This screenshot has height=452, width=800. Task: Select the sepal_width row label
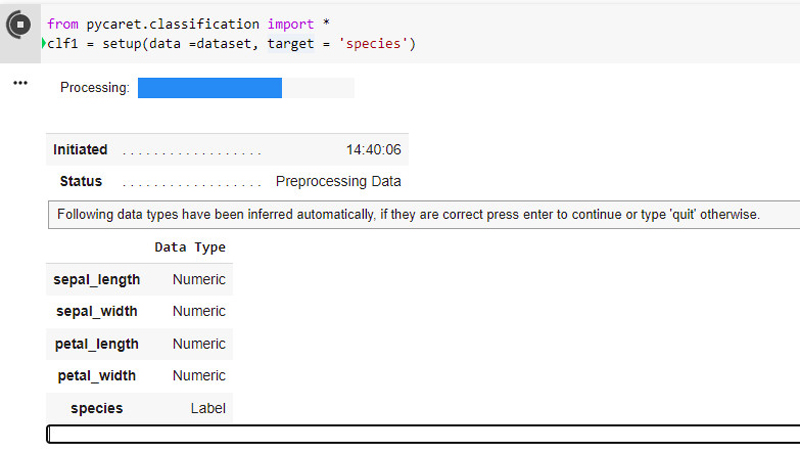click(x=97, y=312)
